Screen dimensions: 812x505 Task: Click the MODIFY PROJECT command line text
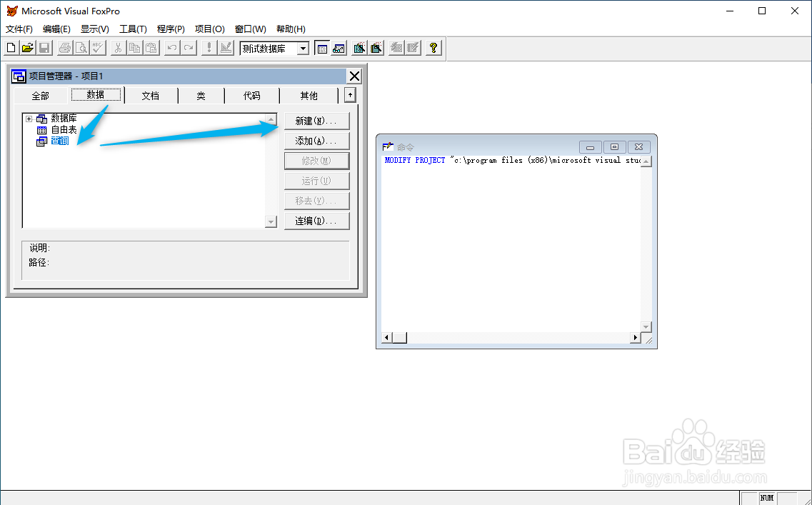(512, 161)
